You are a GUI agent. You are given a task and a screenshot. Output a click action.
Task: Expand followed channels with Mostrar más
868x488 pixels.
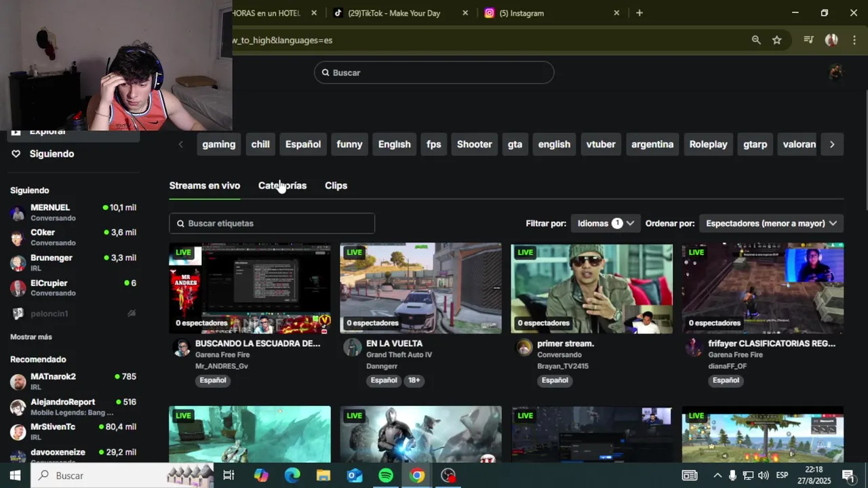point(31,337)
